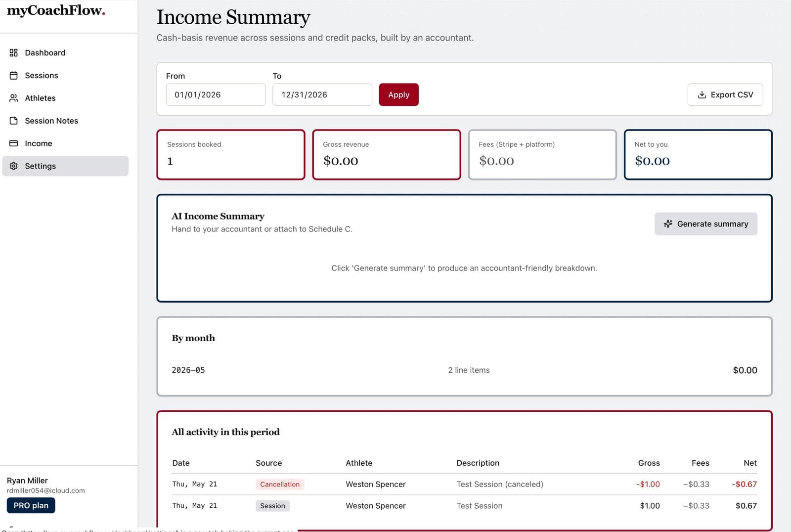Image resolution: width=791 pixels, height=532 pixels.
Task: Open Settings from the sidebar
Action: tap(65, 166)
